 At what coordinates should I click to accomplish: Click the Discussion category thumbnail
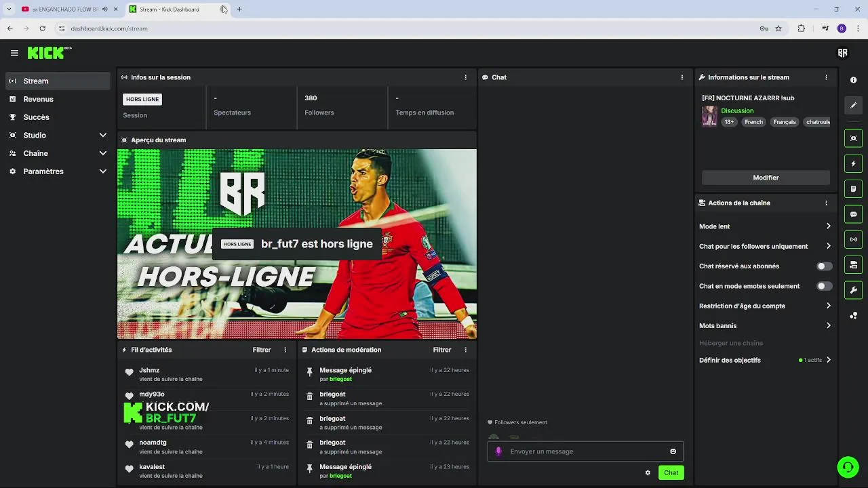[709, 116]
